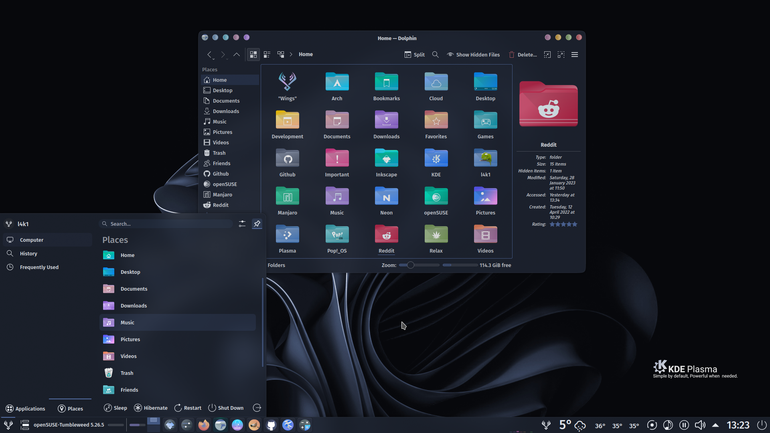The width and height of the screenshot is (770, 433).
Task: Select the Bookmarks folder
Action: pos(386,86)
